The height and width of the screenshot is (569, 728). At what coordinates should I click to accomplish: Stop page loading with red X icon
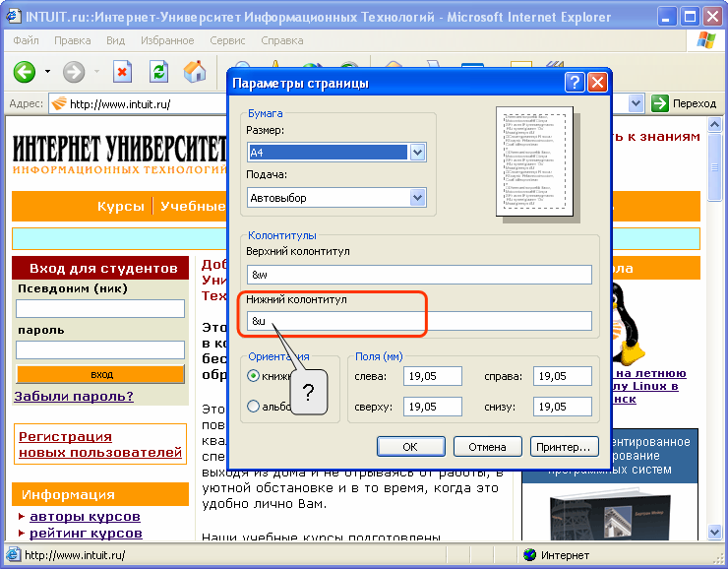pyautogui.click(x=122, y=72)
